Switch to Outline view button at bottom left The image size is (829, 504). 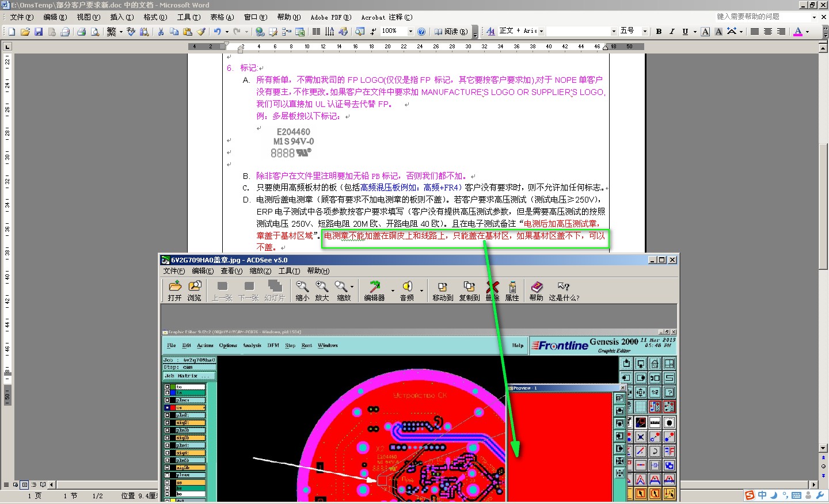[x=34, y=485]
